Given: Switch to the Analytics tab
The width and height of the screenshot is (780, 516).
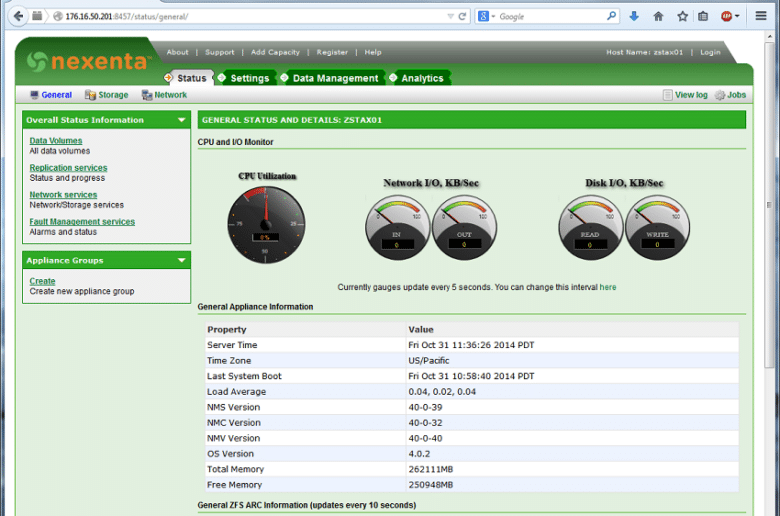Looking at the screenshot, I should pos(422,78).
